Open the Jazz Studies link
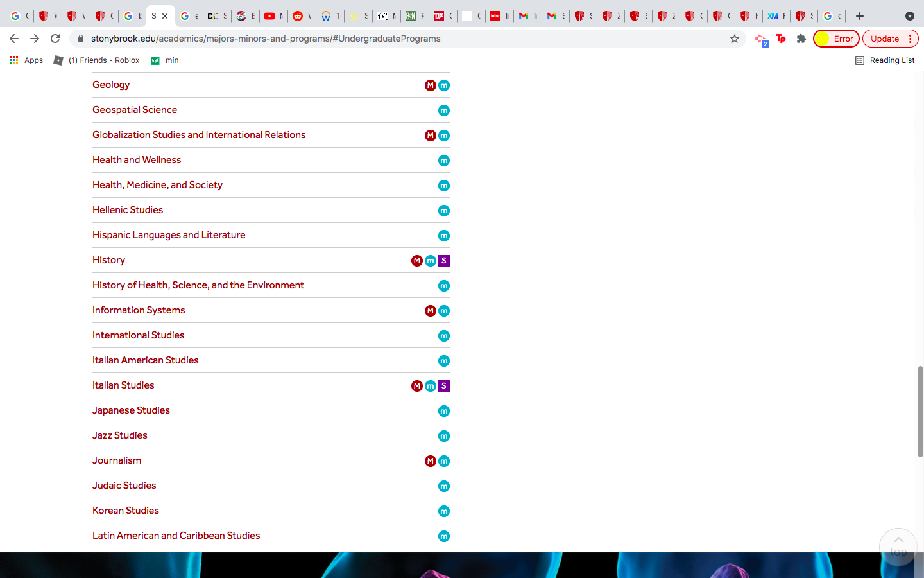924x578 pixels. [120, 435]
